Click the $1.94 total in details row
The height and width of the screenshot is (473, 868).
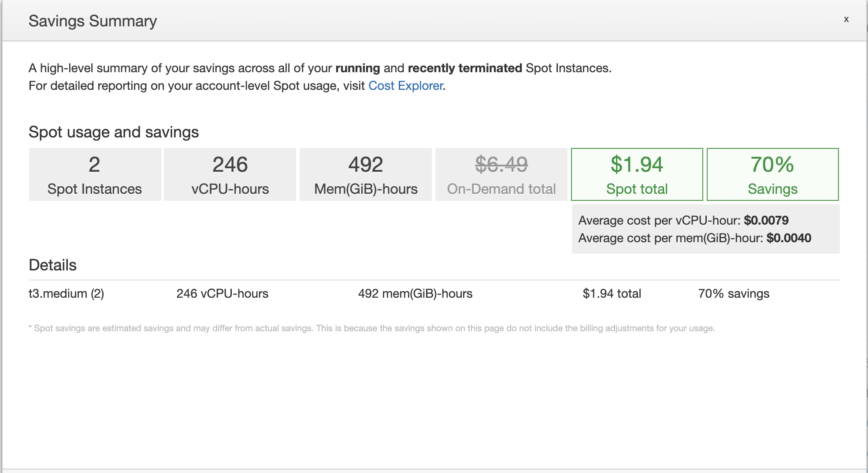pos(612,294)
